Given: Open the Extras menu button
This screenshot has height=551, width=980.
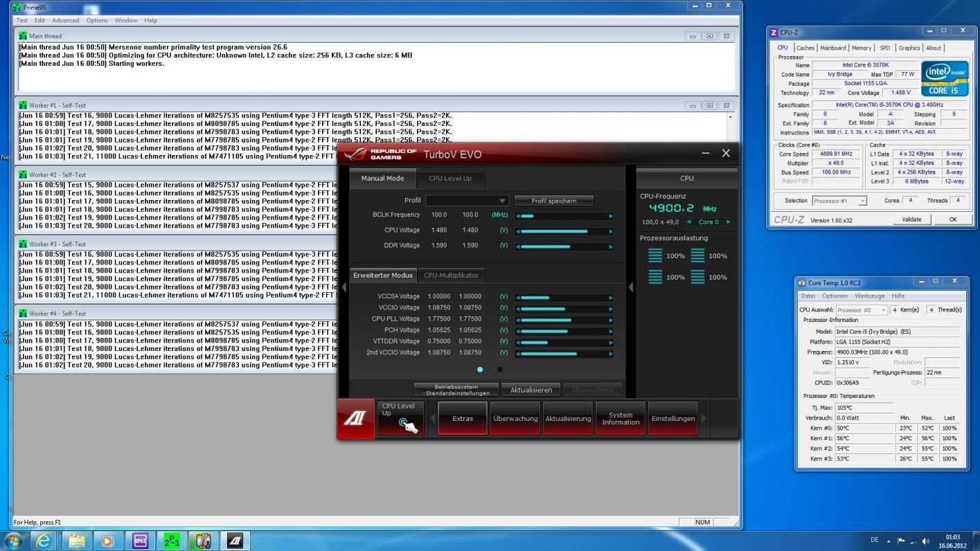Looking at the screenshot, I should [x=463, y=418].
